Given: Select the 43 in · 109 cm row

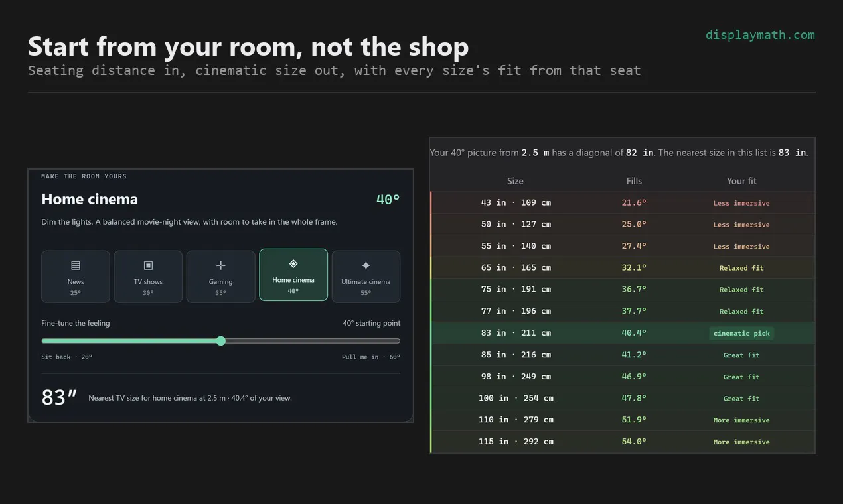Looking at the screenshot, I should point(623,203).
